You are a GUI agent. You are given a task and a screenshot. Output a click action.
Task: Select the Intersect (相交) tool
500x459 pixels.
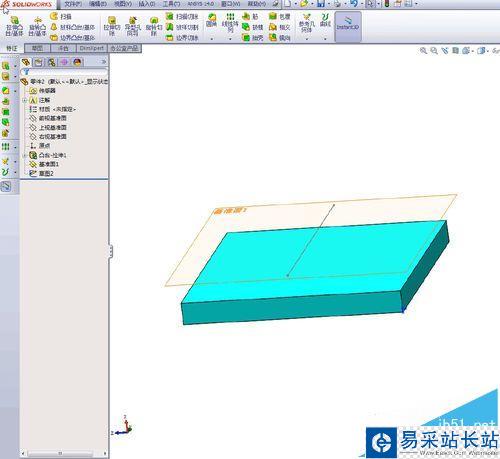pos(279,27)
